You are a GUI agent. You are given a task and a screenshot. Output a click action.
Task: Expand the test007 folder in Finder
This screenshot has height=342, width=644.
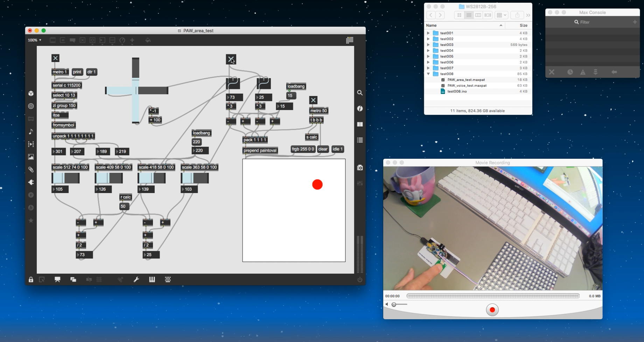pos(428,68)
